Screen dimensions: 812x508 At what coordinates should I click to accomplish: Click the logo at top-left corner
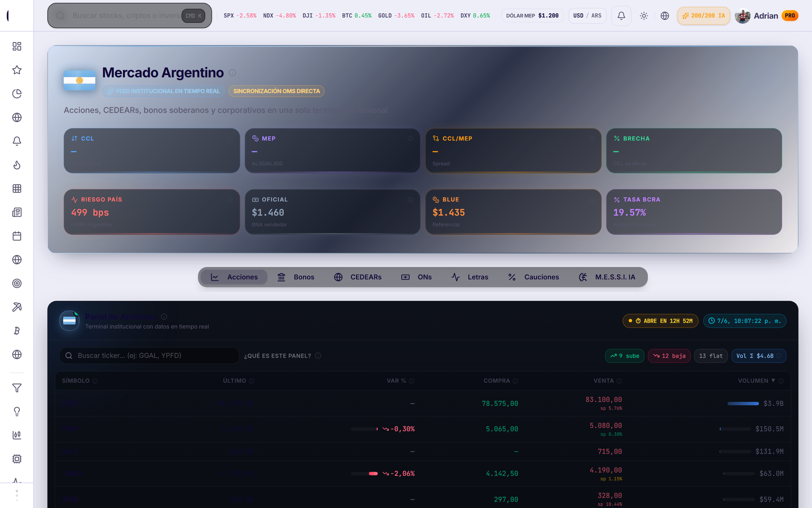pyautogui.click(x=8, y=16)
